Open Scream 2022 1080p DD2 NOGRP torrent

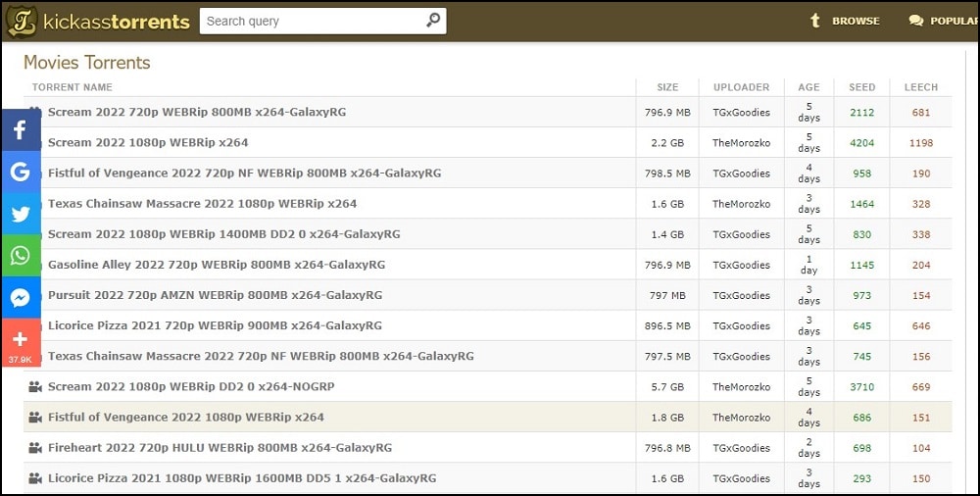coord(191,386)
